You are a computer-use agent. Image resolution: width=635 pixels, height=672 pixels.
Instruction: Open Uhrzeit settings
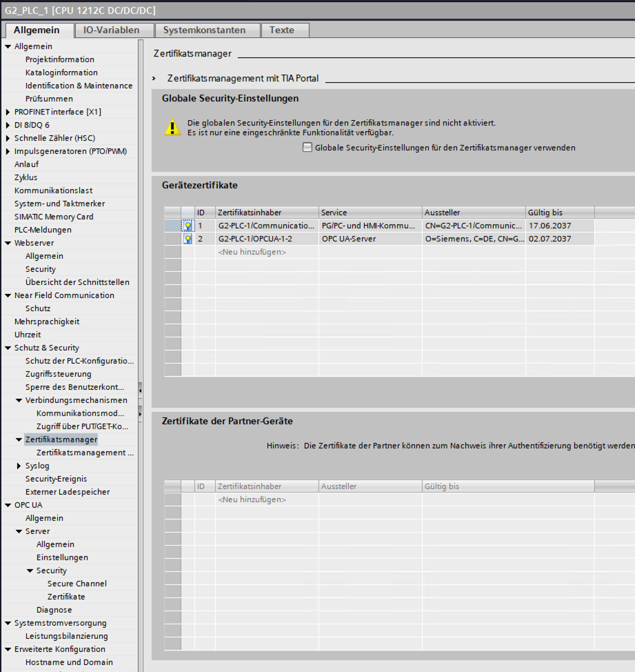click(28, 335)
